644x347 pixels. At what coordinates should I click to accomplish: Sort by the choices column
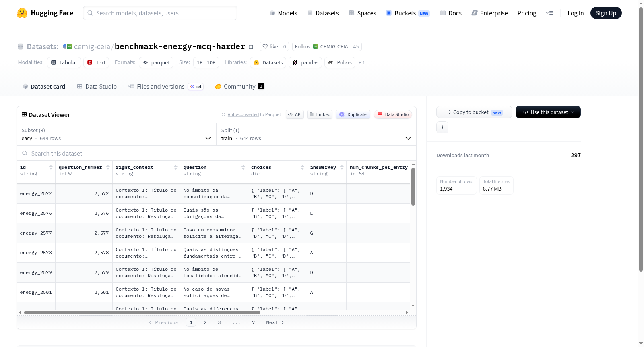(x=302, y=167)
